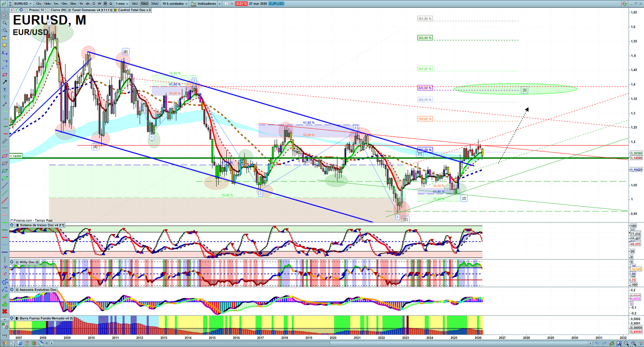Open the '10 k unidades' dropdown
644x347 pixels.
175,4
